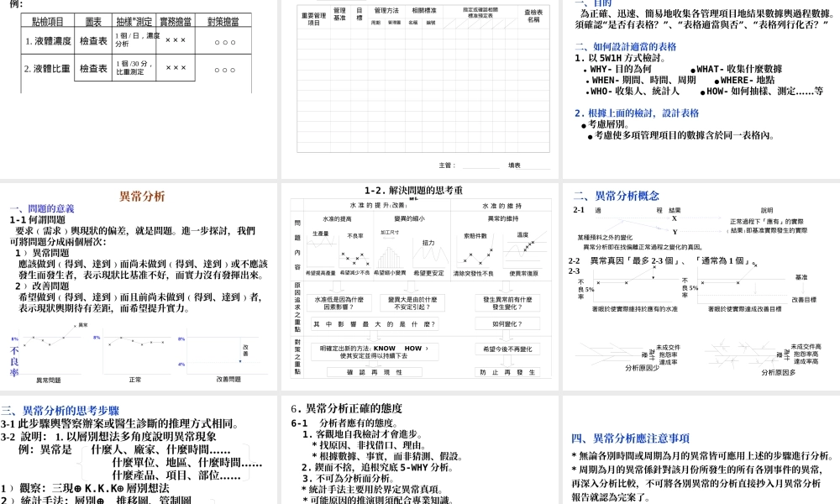
Task: Click the 3-1 此步驟與警察辦案 line
Action: click(120, 423)
